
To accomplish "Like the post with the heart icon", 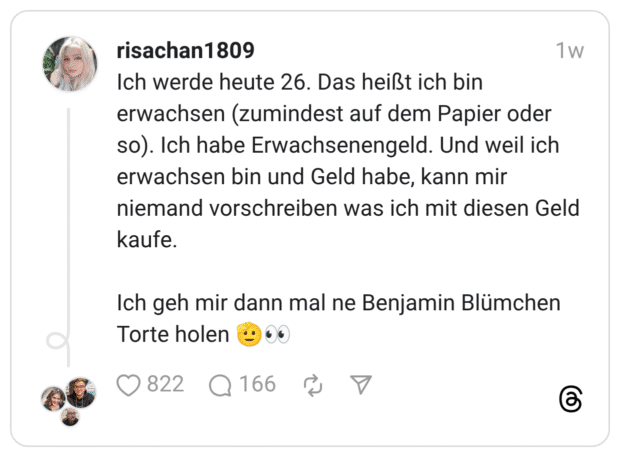I will 129,385.
